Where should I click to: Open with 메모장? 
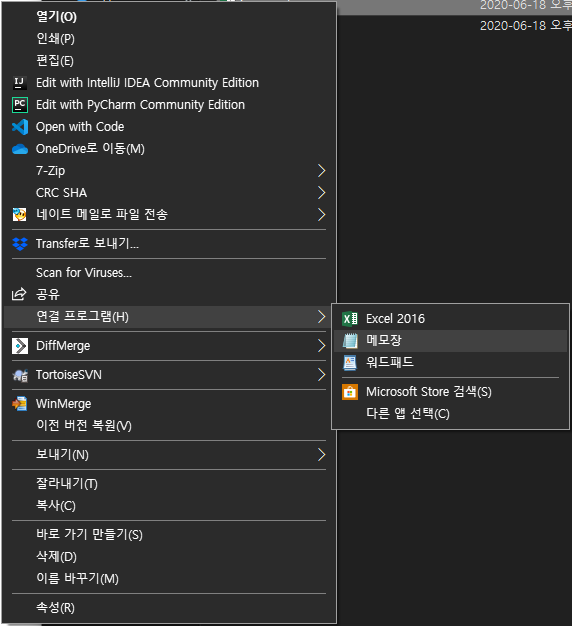[450, 341]
